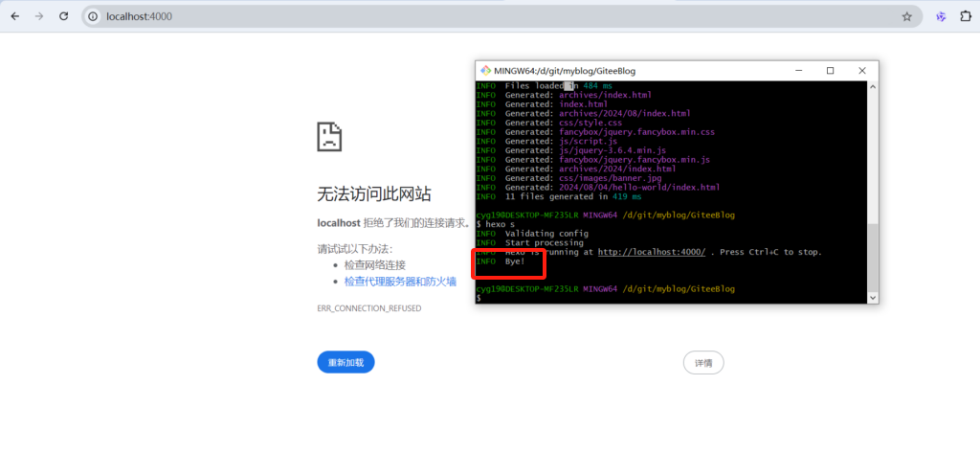
Task: Click 'Generated: fancybox/jquery.fancybox.min.js' line
Action: tap(593, 160)
